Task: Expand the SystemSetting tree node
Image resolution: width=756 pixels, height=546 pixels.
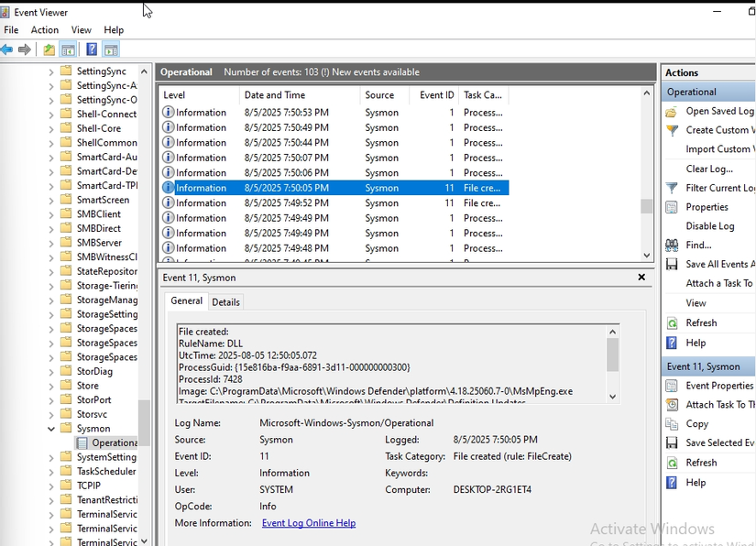Action: click(51, 457)
